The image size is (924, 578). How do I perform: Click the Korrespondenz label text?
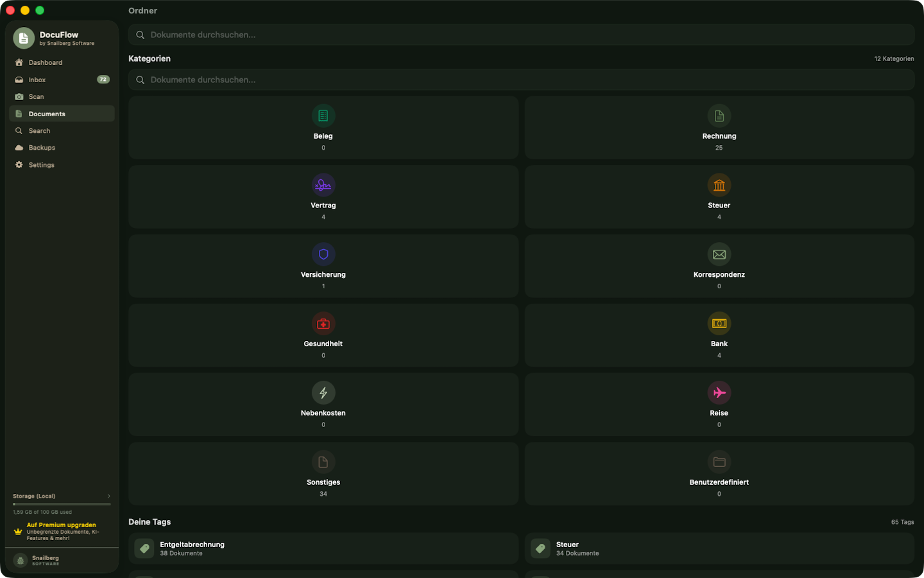(x=719, y=274)
